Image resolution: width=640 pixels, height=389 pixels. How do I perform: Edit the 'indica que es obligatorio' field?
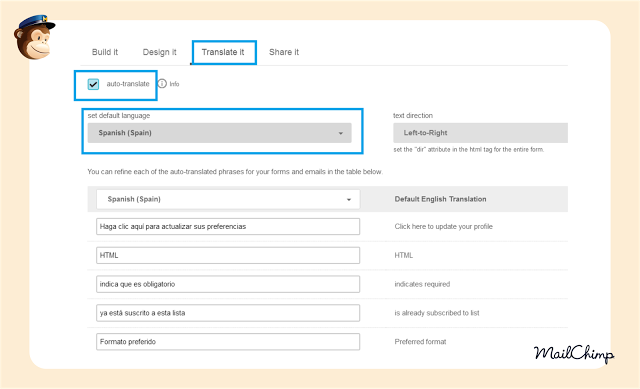(x=228, y=284)
